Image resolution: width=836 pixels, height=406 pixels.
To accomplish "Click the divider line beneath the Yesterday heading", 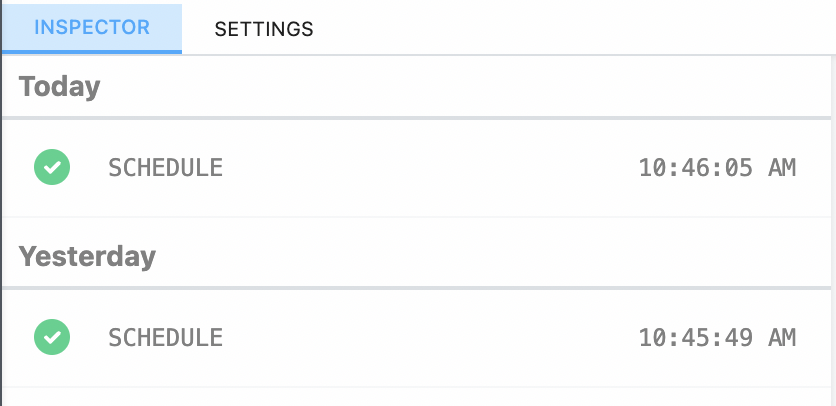I will pos(418,288).
